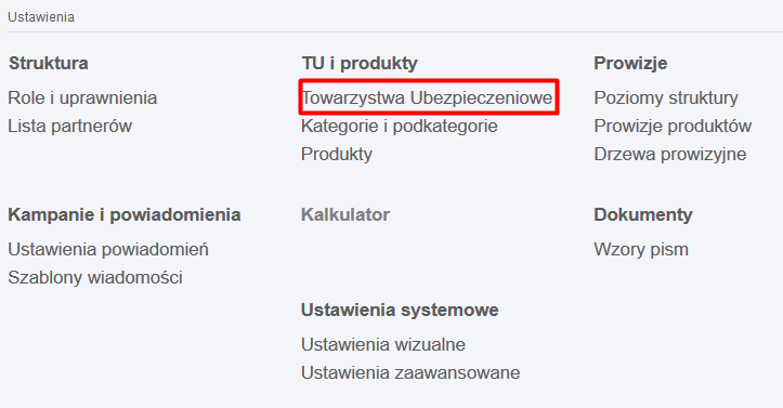
Task: Click the Kalkulator section heading
Action: tap(345, 215)
